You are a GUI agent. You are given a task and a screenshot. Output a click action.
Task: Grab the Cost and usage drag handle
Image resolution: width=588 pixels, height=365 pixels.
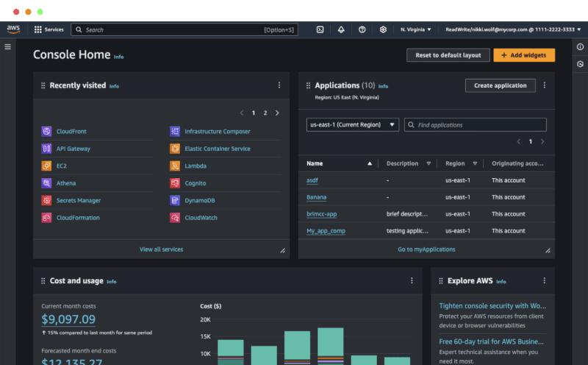pos(43,281)
